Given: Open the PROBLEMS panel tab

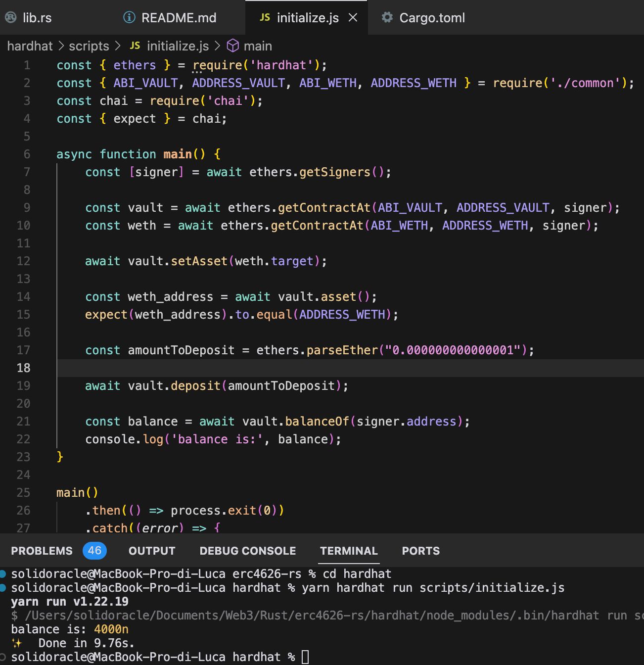Looking at the screenshot, I should 42,551.
